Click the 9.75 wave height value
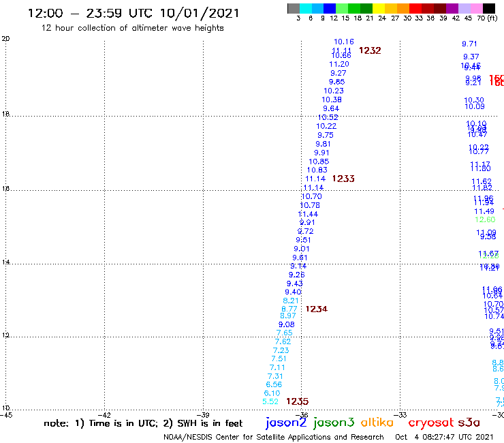This screenshot has height=443, width=504. tap(326, 135)
